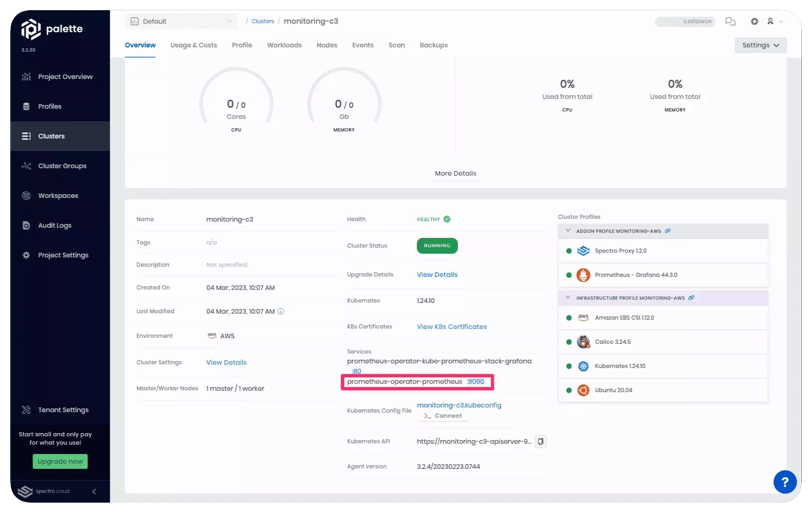Switch to the Workloads tab
812x513 pixels.
(284, 45)
